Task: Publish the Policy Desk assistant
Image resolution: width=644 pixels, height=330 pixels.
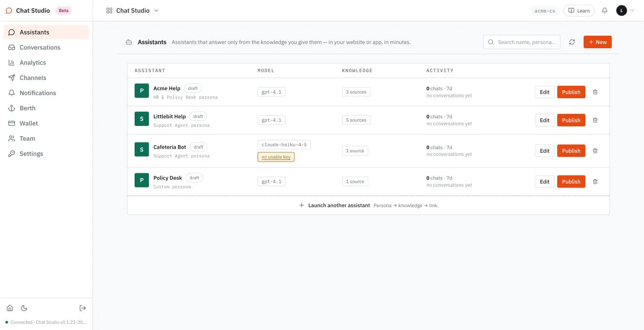Action: click(571, 182)
